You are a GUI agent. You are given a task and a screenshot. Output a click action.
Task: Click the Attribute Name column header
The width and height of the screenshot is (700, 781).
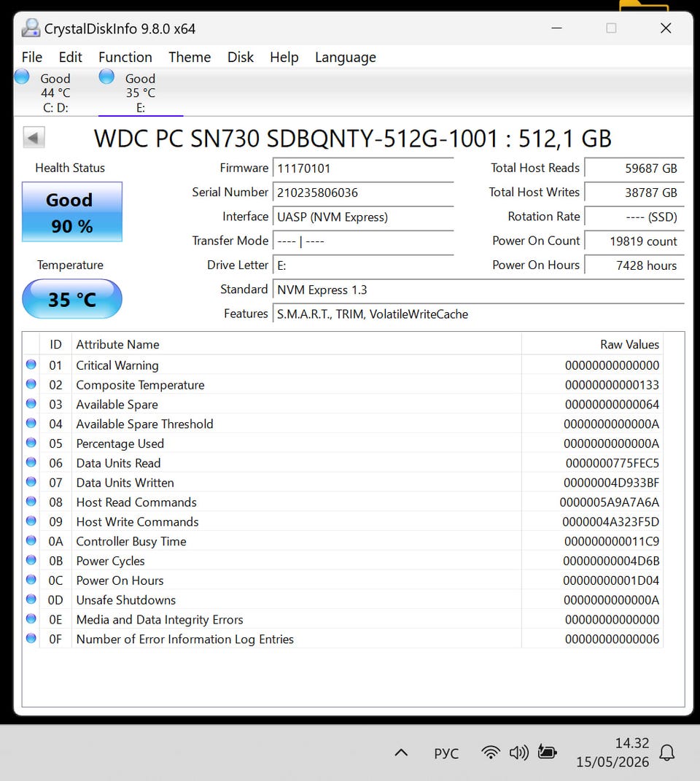pos(297,344)
